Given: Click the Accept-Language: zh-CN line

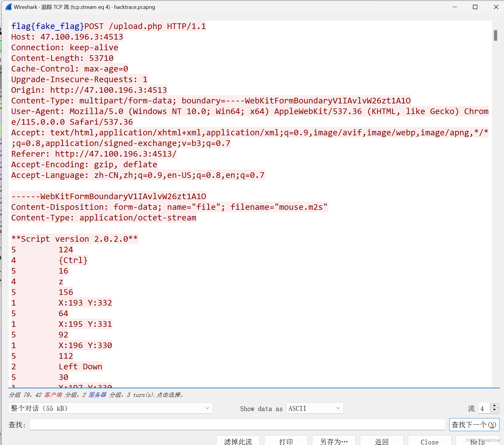Looking at the screenshot, I should coord(138,175).
